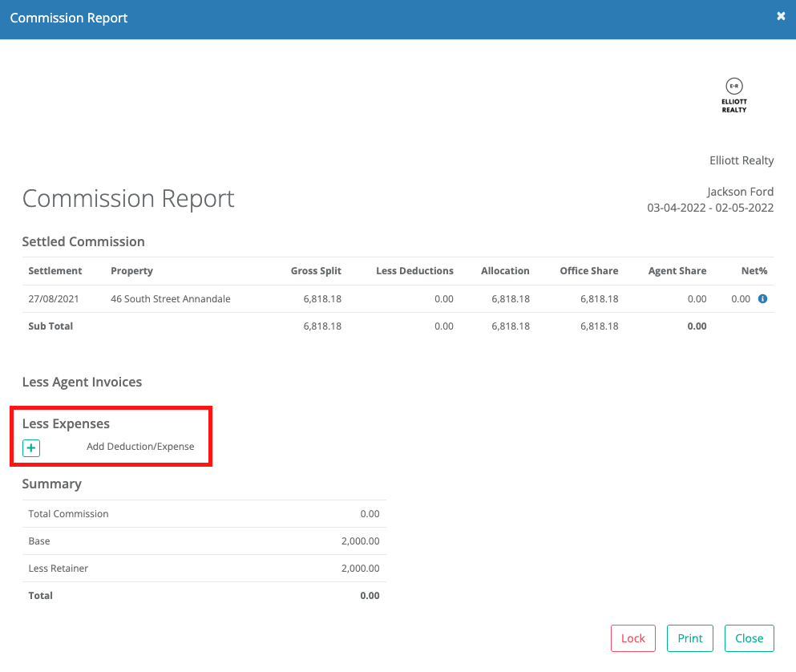This screenshot has height=672, width=796.
Task: Click the blue info icon beside Net% value
Action: 762,299
